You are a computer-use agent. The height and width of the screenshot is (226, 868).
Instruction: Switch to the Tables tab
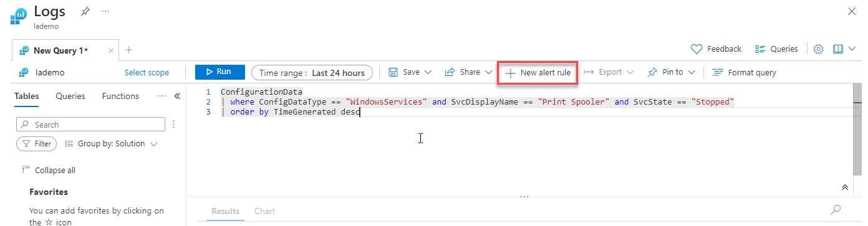(26, 96)
